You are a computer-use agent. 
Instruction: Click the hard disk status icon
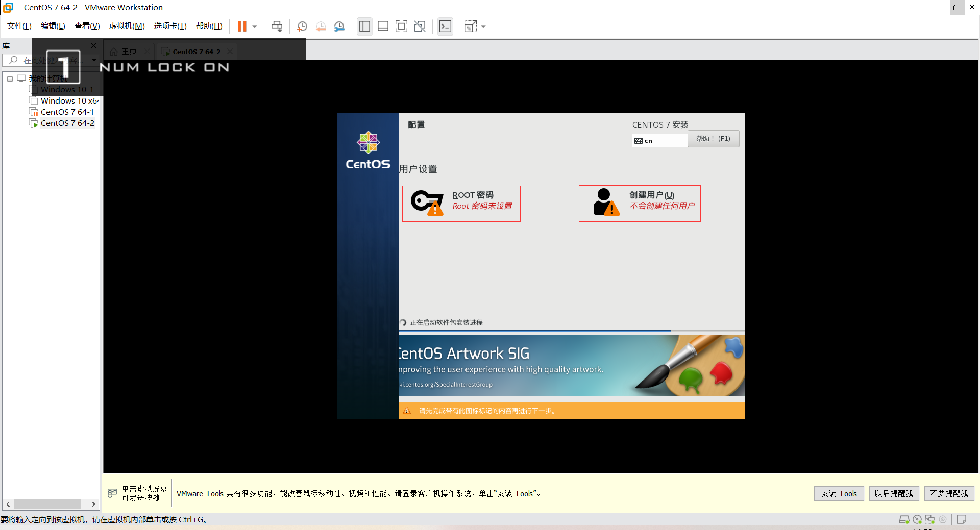tap(904, 520)
